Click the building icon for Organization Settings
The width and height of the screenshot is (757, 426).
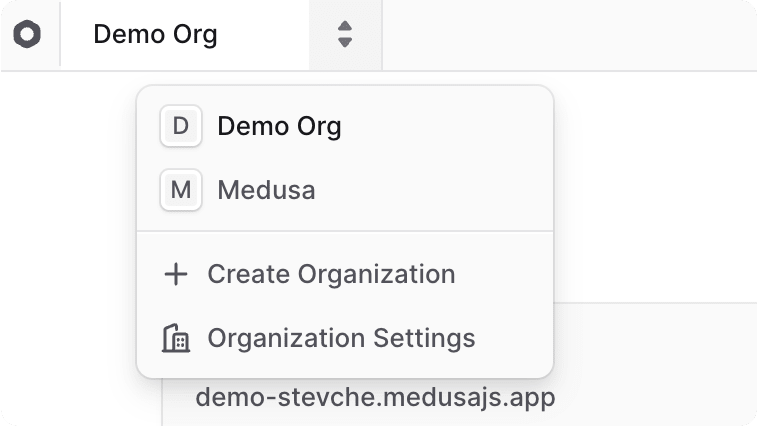coord(176,338)
